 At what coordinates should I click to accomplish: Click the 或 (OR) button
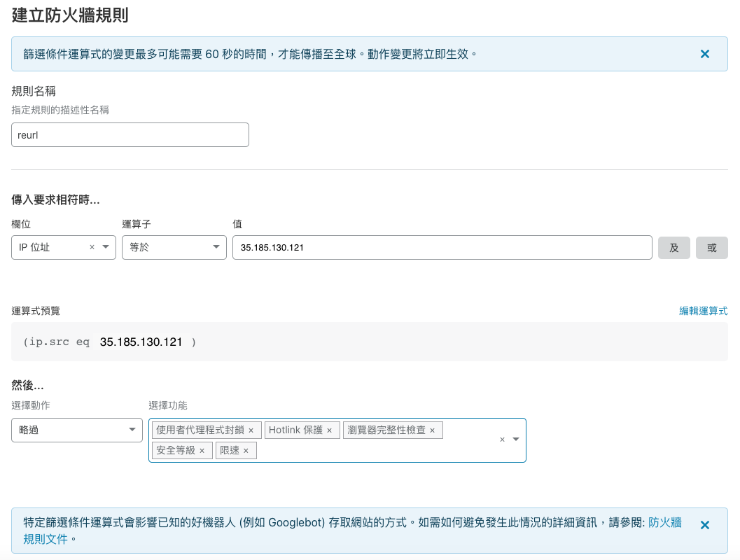pos(711,248)
